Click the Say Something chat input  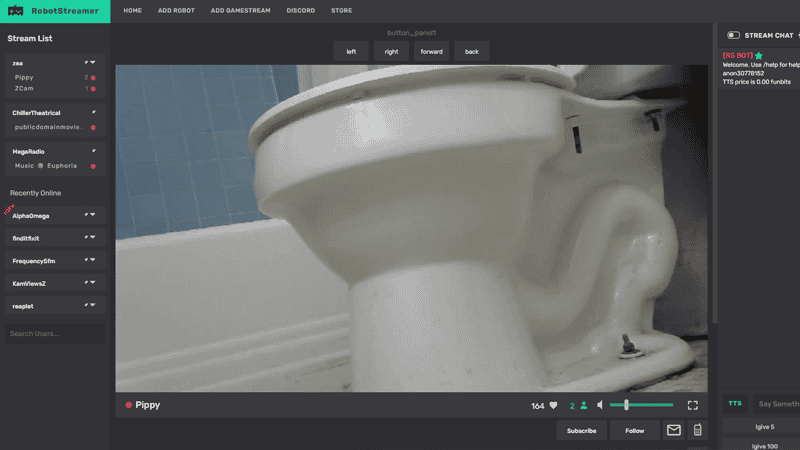click(777, 404)
